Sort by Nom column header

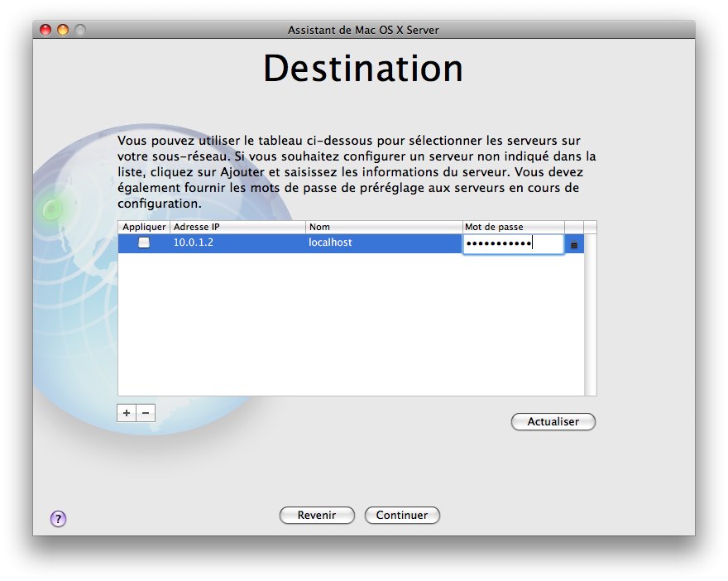[x=384, y=227]
